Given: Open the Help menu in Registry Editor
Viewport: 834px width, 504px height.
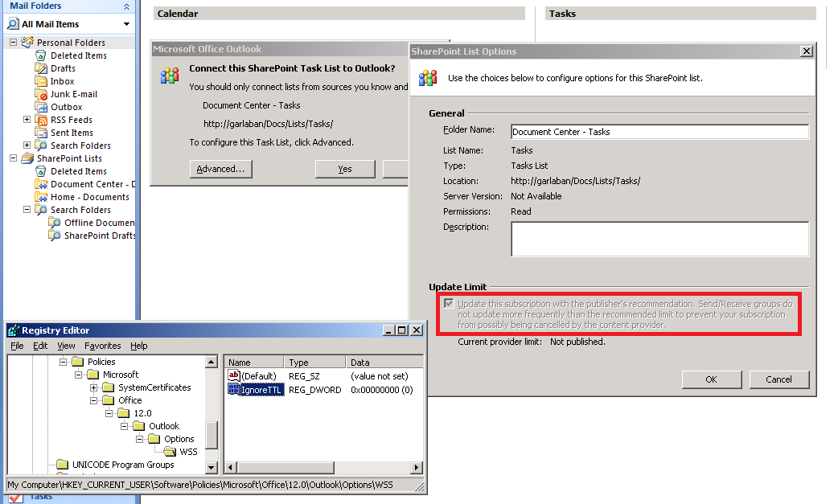Looking at the screenshot, I should coord(139,346).
